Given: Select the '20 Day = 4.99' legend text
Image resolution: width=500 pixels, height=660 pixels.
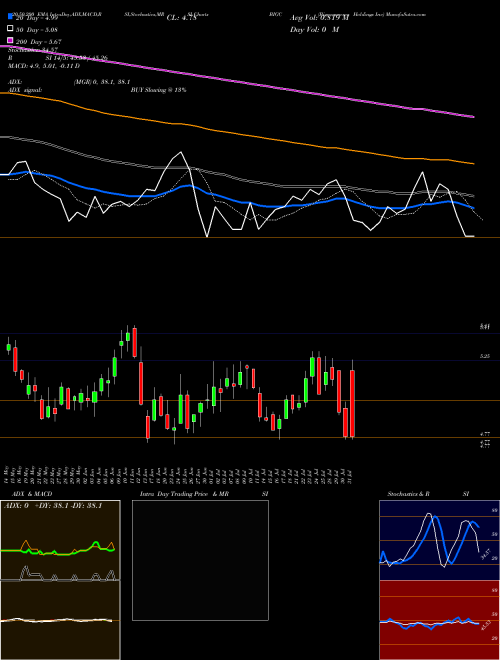Looking at the screenshot, I should [37, 18].
